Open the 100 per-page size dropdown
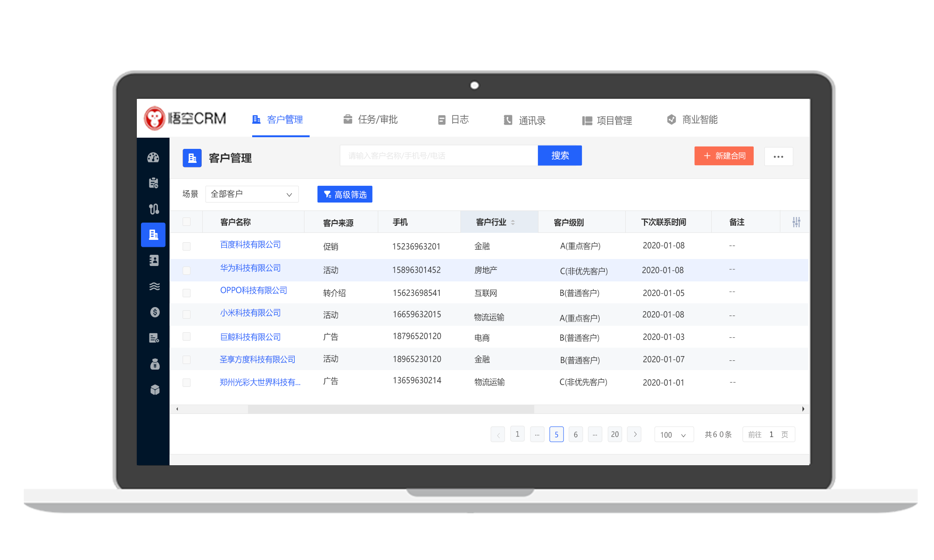The height and width of the screenshot is (560, 934). point(673,435)
